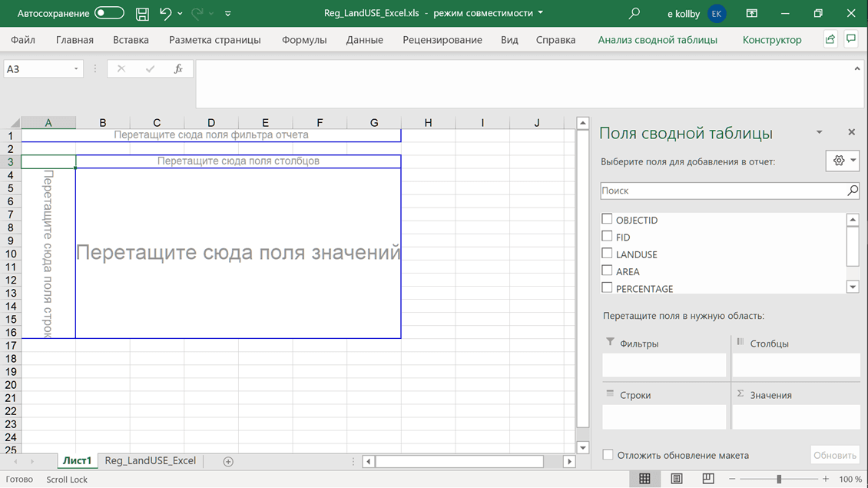Open the undo history dropdown arrow
The height and width of the screenshot is (488, 868).
point(180,14)
